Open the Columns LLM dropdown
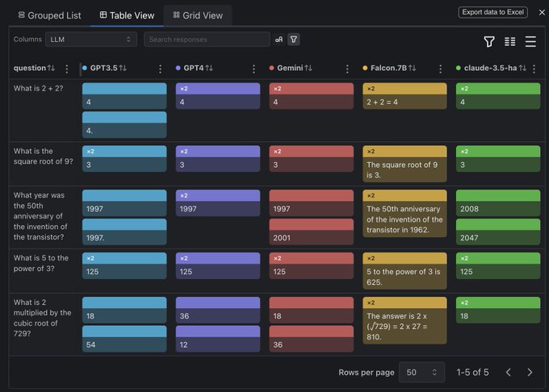Viewport: 549px width, 392px height. coord(91,40)
